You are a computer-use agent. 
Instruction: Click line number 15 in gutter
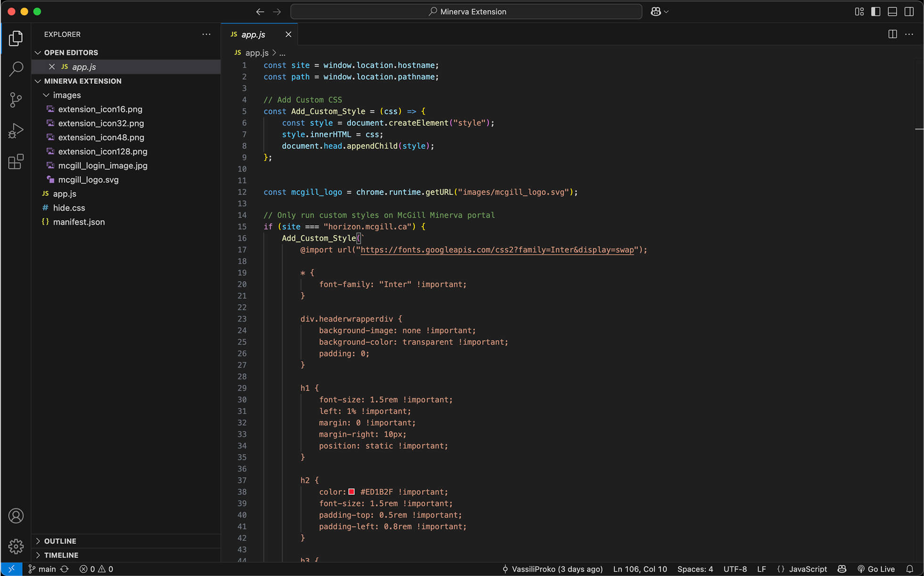[x=242, y=227]
